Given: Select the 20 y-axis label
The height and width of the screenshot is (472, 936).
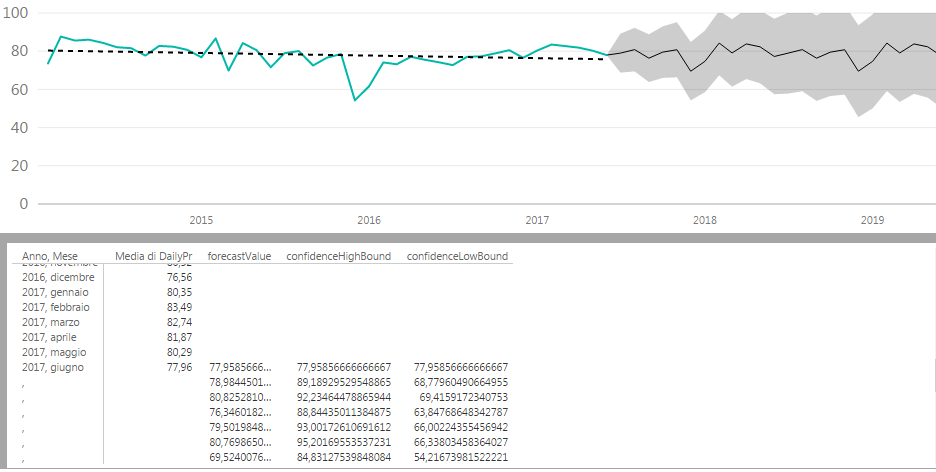Looking at the screenshot, I should click(20, 165).
